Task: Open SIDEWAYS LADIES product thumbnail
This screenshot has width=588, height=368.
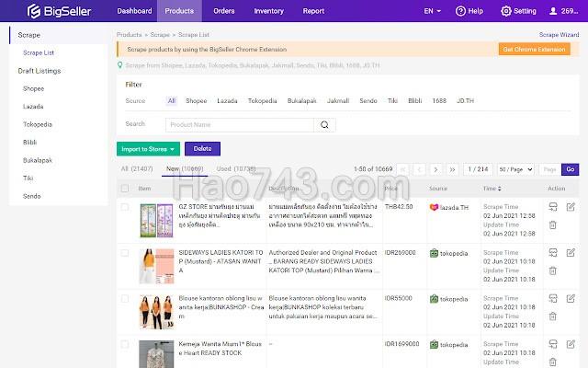Action: (156, 266)
